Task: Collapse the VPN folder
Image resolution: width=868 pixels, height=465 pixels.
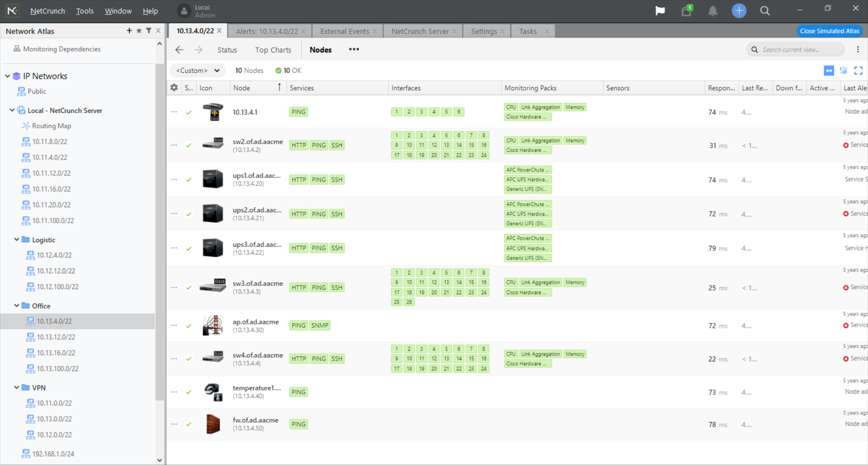Action: click(x=17, y=387)
